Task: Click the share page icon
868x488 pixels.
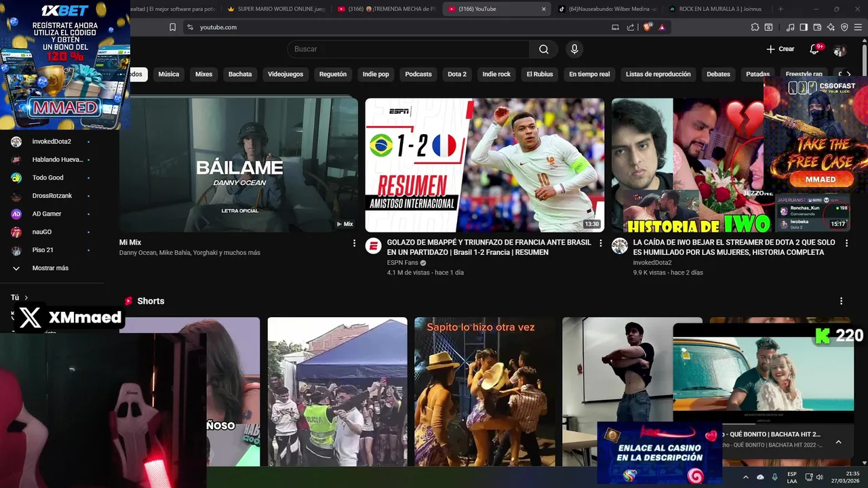Action: tap(631, 27)
